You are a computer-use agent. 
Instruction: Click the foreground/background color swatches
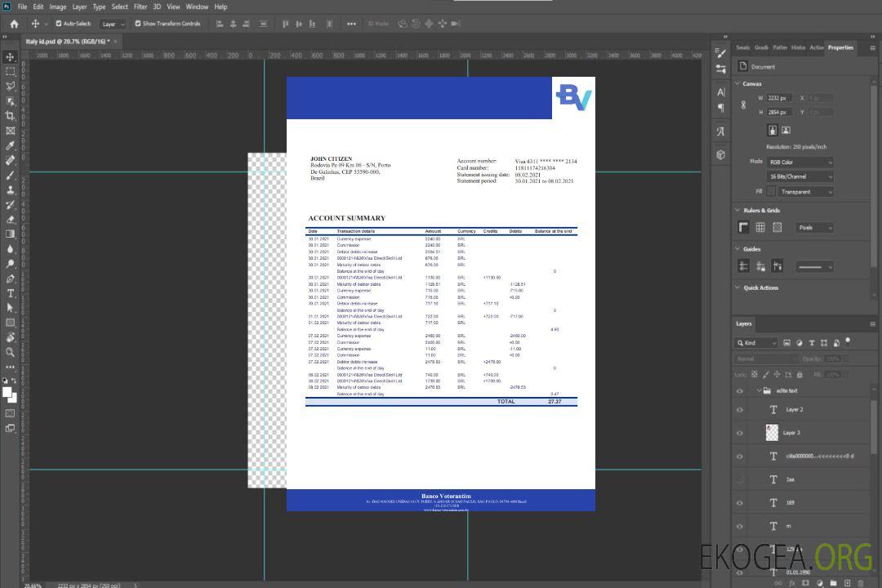point(10,395)
